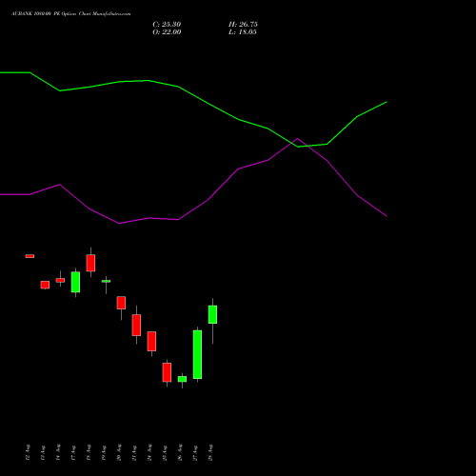Select the 18 Aug date label
Viewport: 476px width, 476px height.
point(89,452)
